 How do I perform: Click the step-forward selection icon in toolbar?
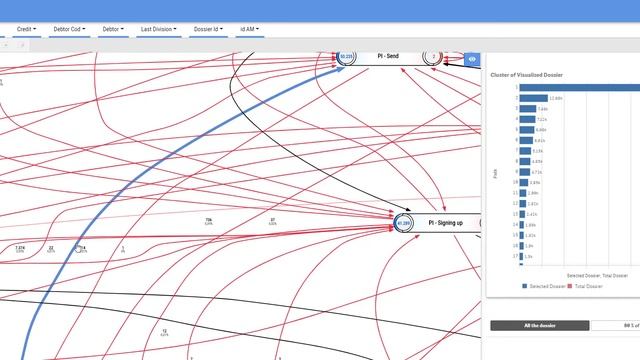coord(22,45)
